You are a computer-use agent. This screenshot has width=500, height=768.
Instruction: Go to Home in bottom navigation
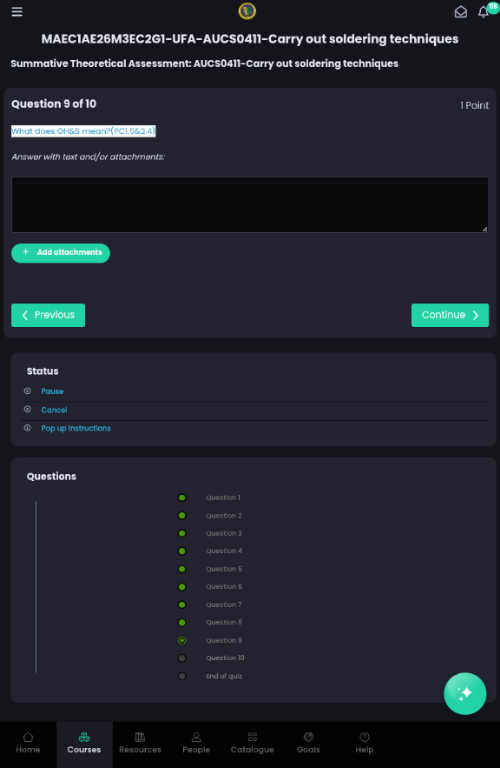coord(28,743)
